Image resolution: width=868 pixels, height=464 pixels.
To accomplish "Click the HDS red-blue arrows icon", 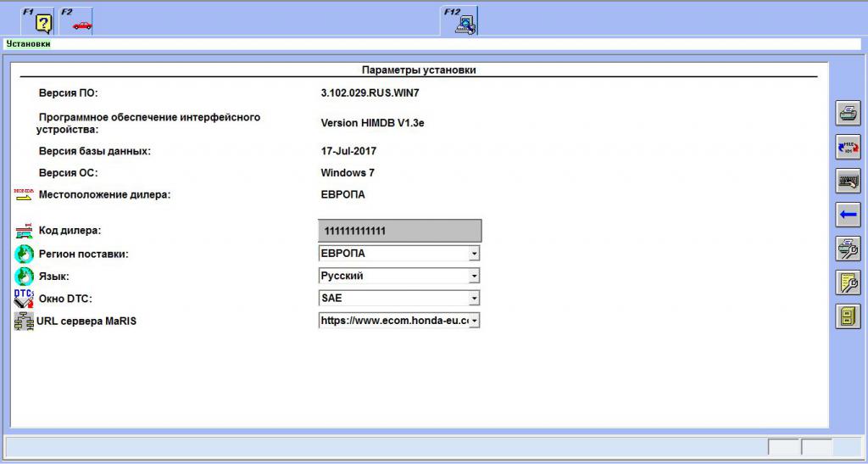I will (x=848, y=147).
